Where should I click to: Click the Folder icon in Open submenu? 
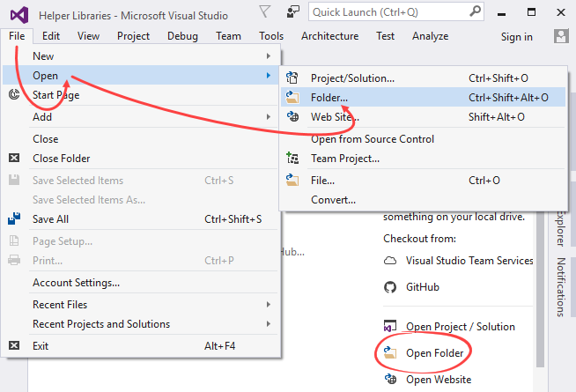[x=292, y=97]
